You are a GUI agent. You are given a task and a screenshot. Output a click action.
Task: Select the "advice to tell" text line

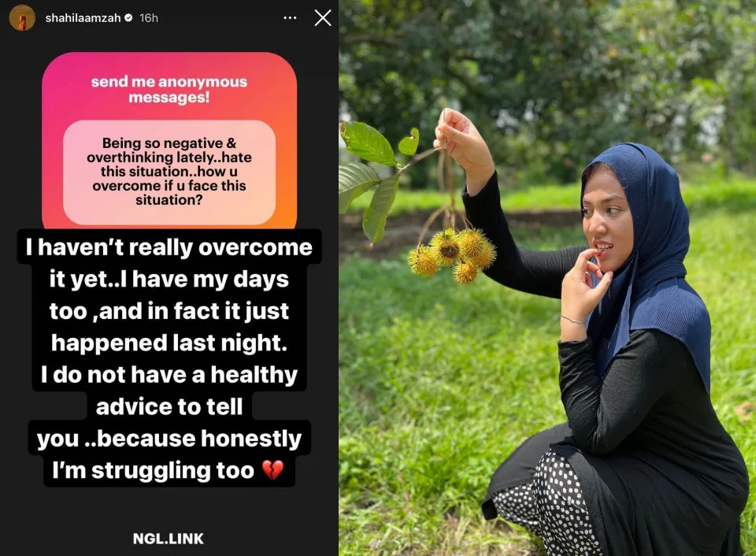coord(169,406)
